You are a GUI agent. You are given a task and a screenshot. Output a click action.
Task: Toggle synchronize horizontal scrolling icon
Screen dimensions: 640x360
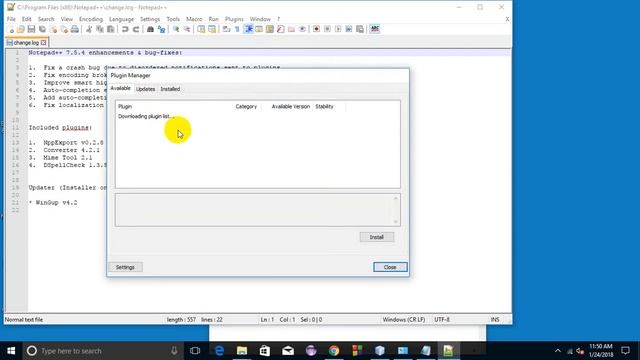212,29
